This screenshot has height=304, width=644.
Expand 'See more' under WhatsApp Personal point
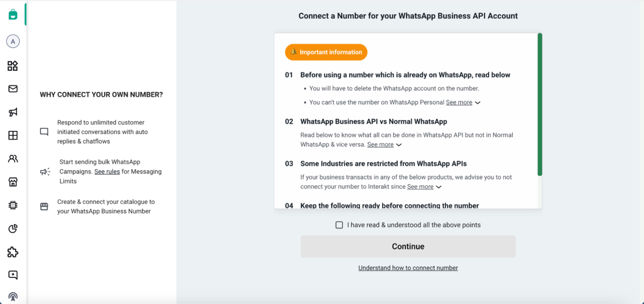pos(460,102)
